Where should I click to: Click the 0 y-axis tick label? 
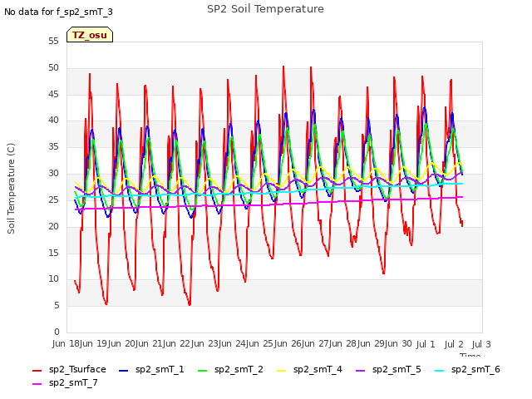pyautogui.click(x=57, y=332)
